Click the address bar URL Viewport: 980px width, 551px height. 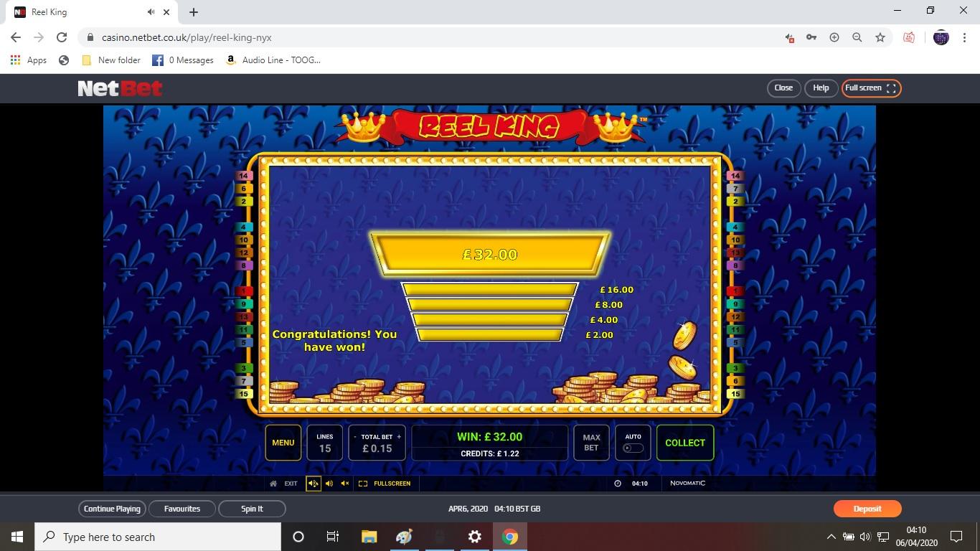187,37
